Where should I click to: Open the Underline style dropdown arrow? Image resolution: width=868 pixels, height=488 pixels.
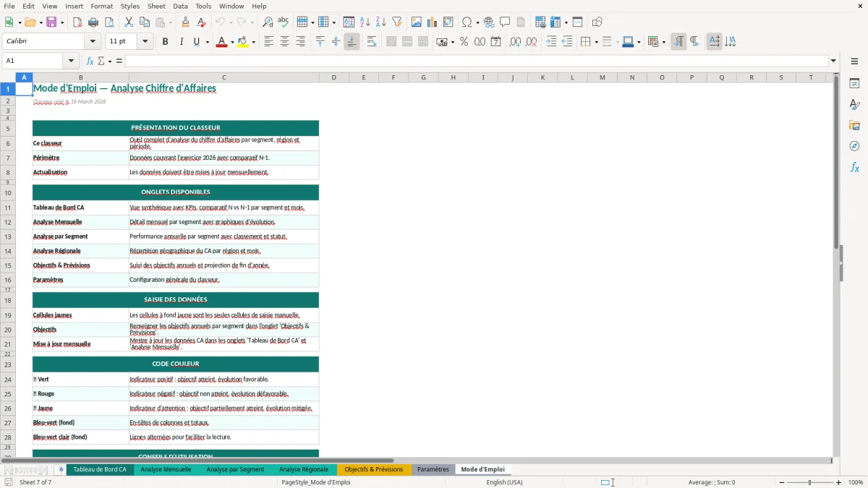tap(207, 42)
